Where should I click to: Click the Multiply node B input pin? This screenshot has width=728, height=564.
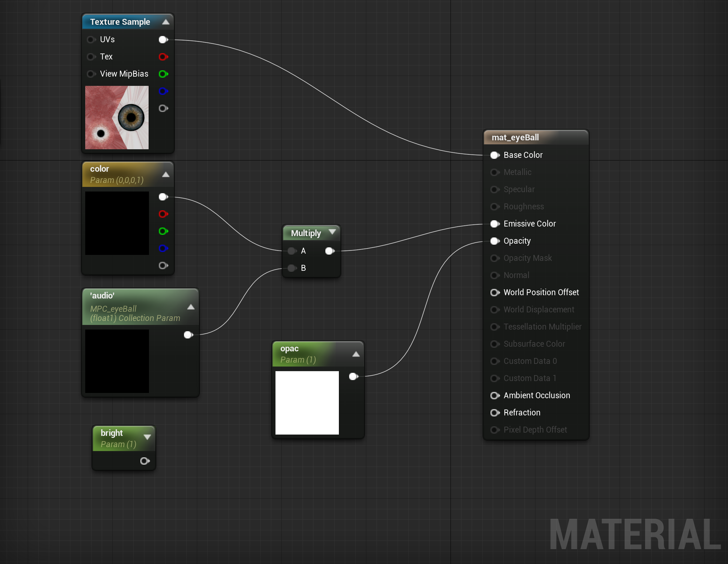292,268
